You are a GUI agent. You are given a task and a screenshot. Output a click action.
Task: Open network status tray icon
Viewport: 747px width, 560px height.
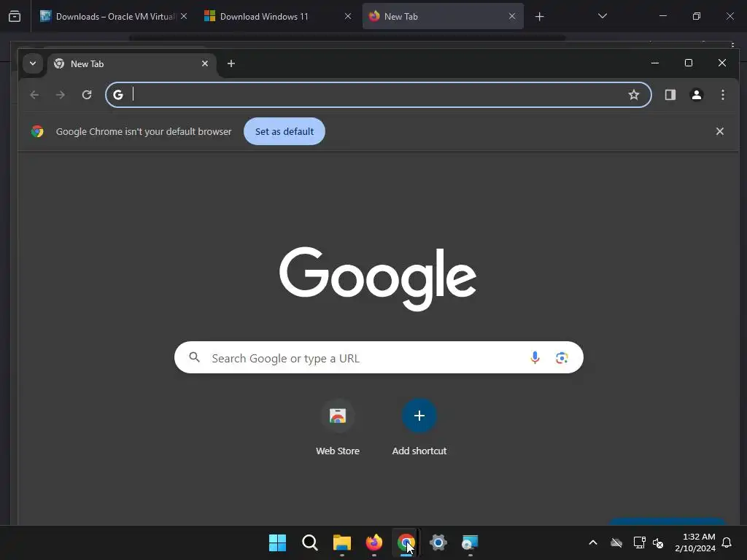point(639,542)
